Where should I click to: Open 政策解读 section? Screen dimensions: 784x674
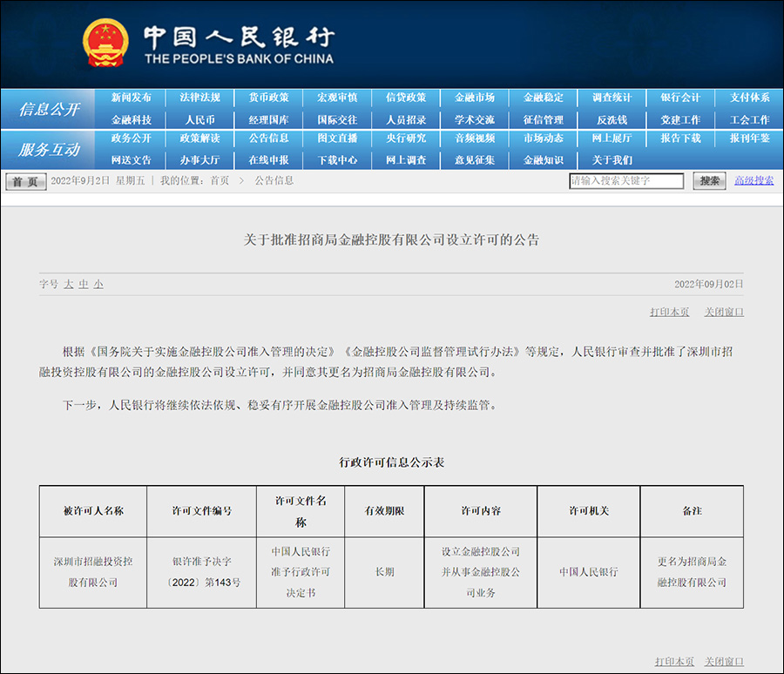pyautogui.click(x=200, y=138)
